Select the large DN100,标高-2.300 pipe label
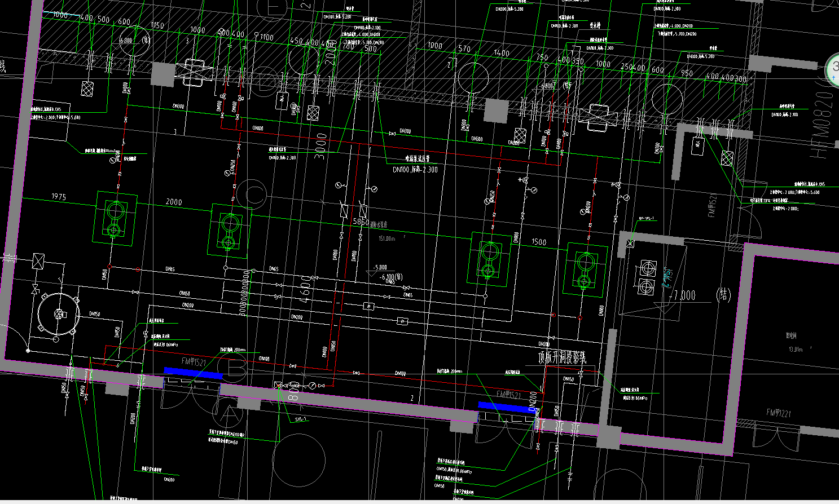839x504 pixels. pyautogui.click(x=415, y=169)
